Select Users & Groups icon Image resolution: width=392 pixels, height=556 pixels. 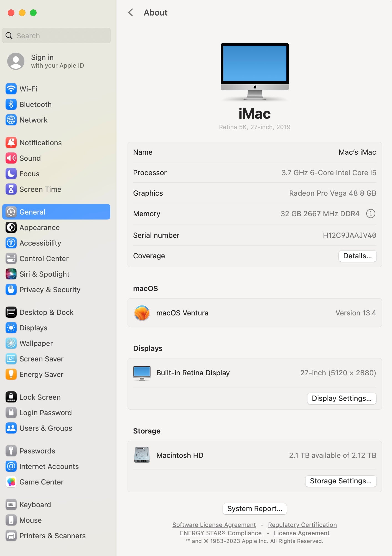(x=11, y=428)
